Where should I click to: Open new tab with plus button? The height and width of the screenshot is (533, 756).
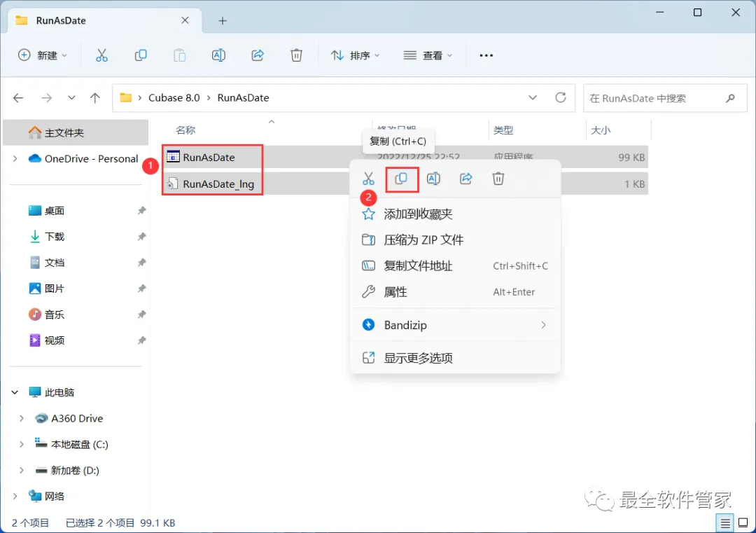223,21
